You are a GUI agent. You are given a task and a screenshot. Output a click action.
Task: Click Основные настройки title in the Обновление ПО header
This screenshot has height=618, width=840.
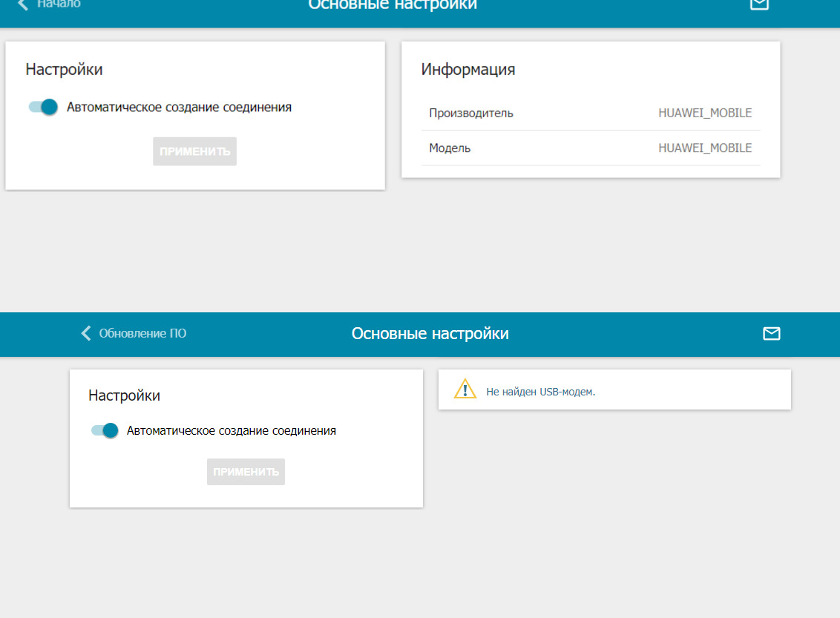click(x=430, y=334)
